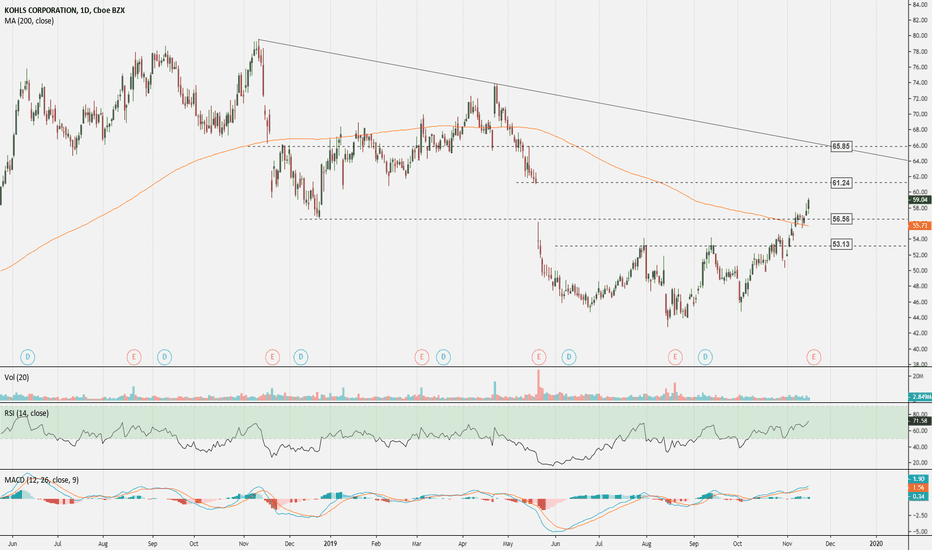Click the RSI value tag 71.58
The width and height of the screenshot is (932, 550).
click(920, 421)
